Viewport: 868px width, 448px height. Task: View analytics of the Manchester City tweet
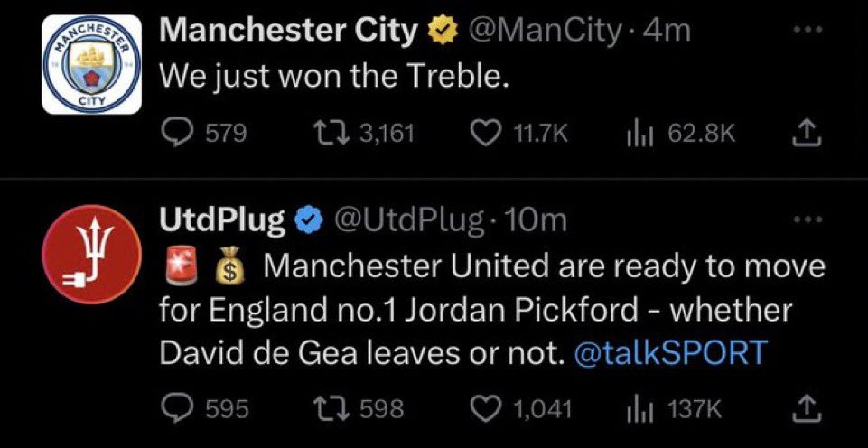[681, 135]
